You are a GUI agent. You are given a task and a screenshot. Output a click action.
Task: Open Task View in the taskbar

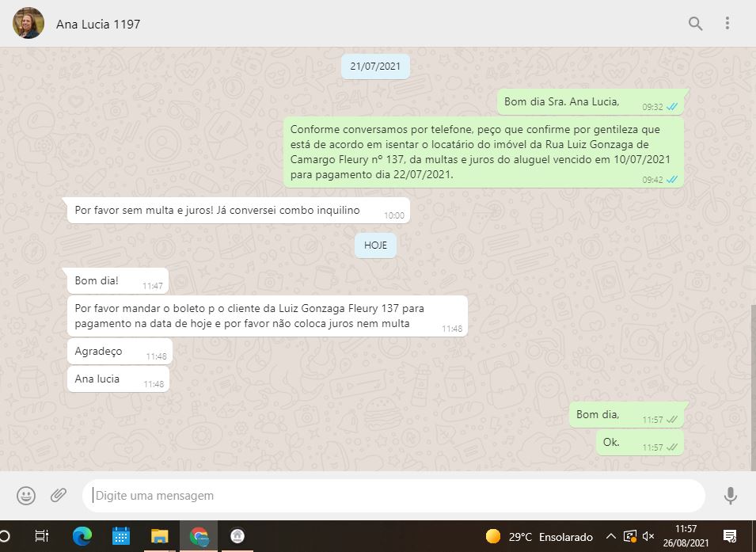tap(43, 536)
